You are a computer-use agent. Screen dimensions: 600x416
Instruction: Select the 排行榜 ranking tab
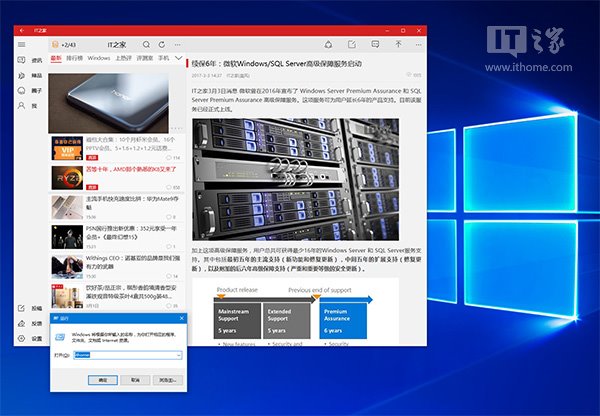[x=75, y=58]
